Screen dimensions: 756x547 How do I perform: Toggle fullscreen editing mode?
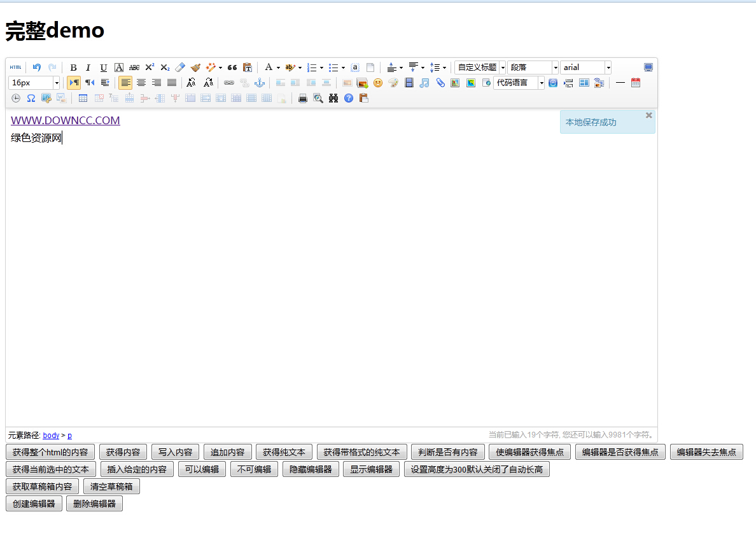[648, 67]
